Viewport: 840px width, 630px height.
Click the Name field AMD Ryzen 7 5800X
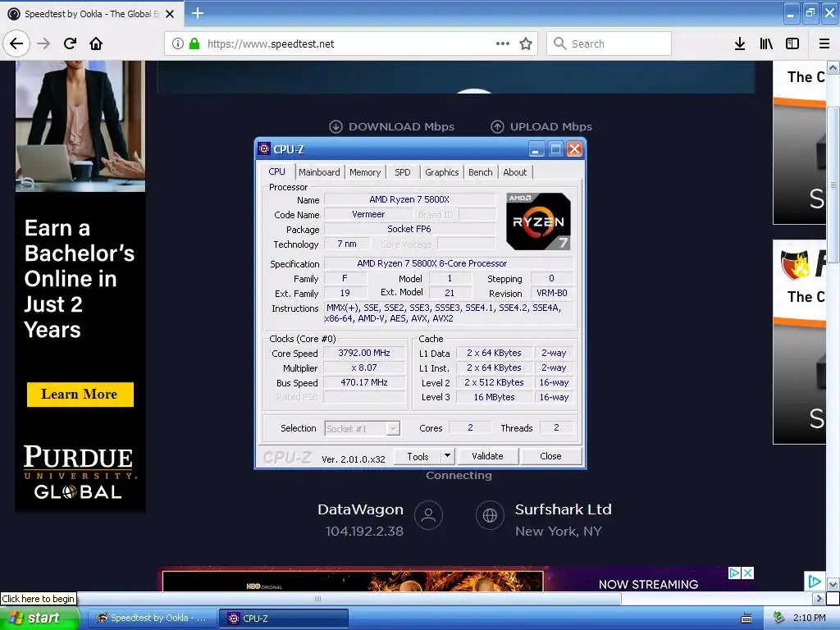(x=409, y=199)
